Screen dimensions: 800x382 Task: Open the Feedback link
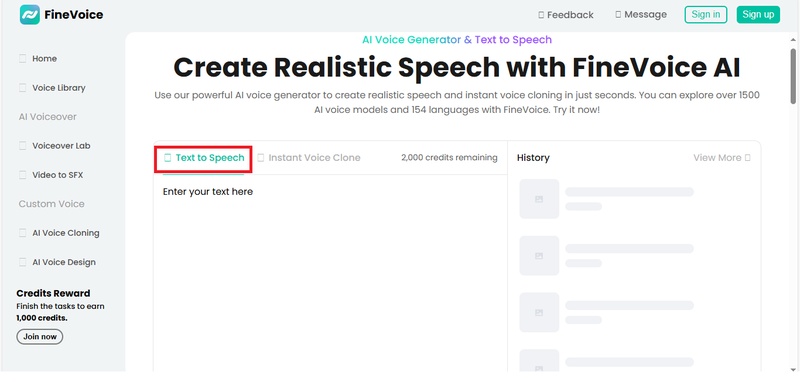click(x=566, y=15)
